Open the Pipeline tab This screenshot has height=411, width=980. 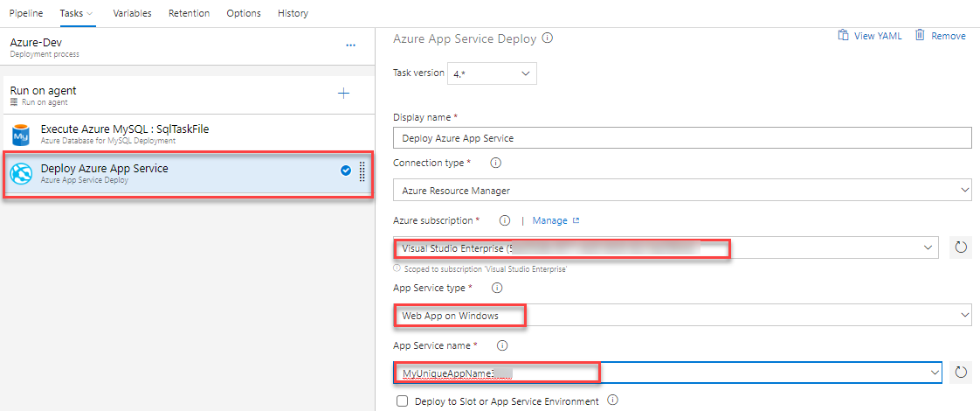pos(26,13)
